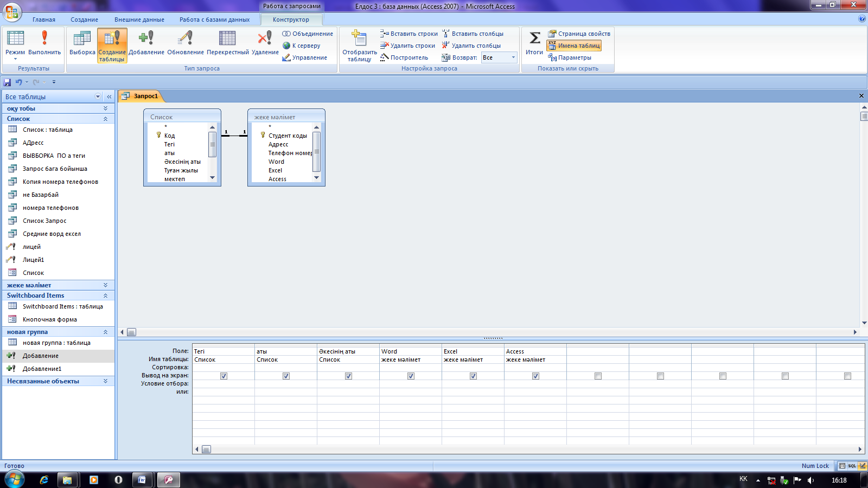Screen dimensions: 868x488
Task: Click the Тегі field cell in grid
Action: point(224,351)
